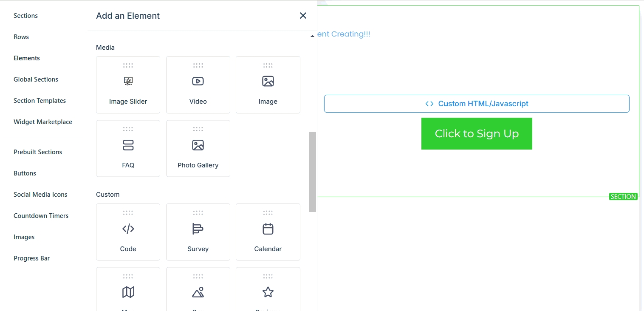
Task: Choose the FAQ element icon
Action: coord(128,145)
